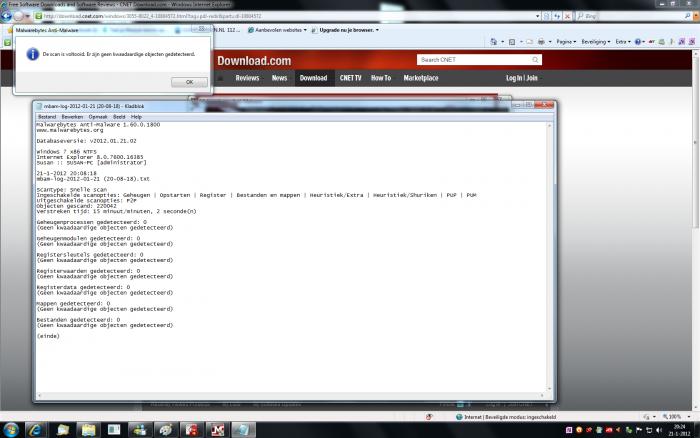Click the Malwarebytes taskbar icon

pyautogui.click(x=217, y=430)
